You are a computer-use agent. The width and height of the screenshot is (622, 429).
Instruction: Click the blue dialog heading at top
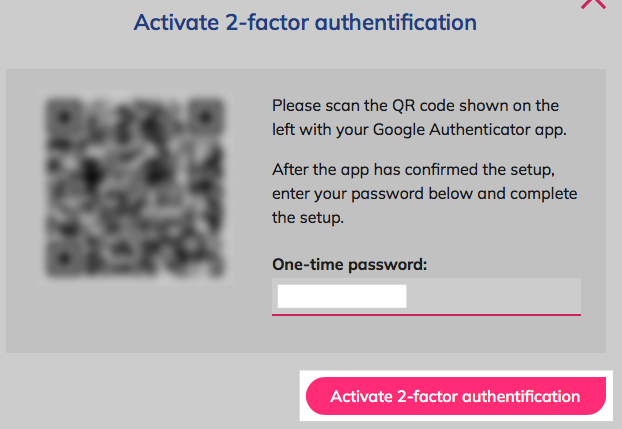click(x=305, y=22)
